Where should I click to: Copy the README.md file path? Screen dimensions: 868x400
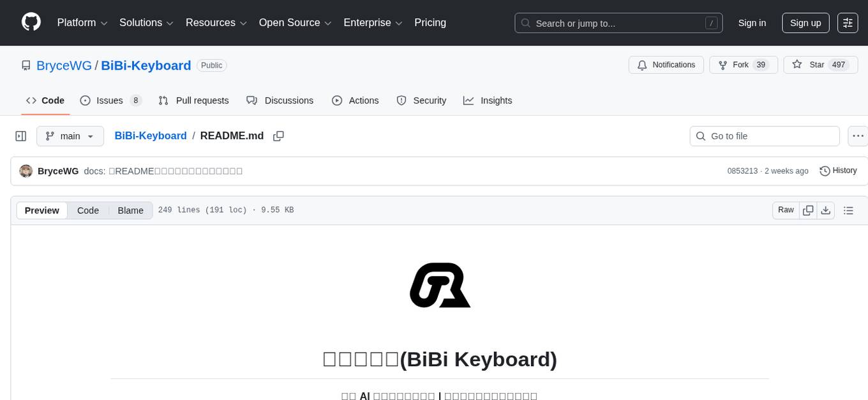[x=278, y=136]
